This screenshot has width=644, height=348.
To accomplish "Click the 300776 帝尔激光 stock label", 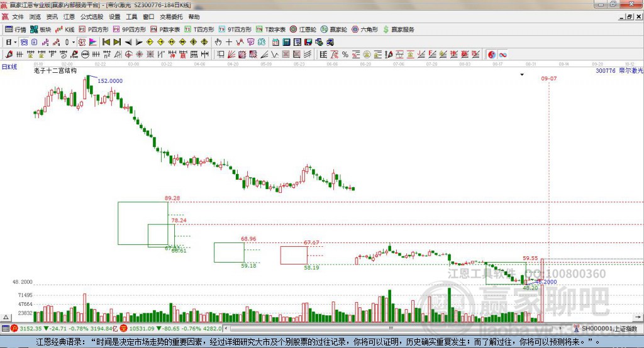I will pos(619,70).
